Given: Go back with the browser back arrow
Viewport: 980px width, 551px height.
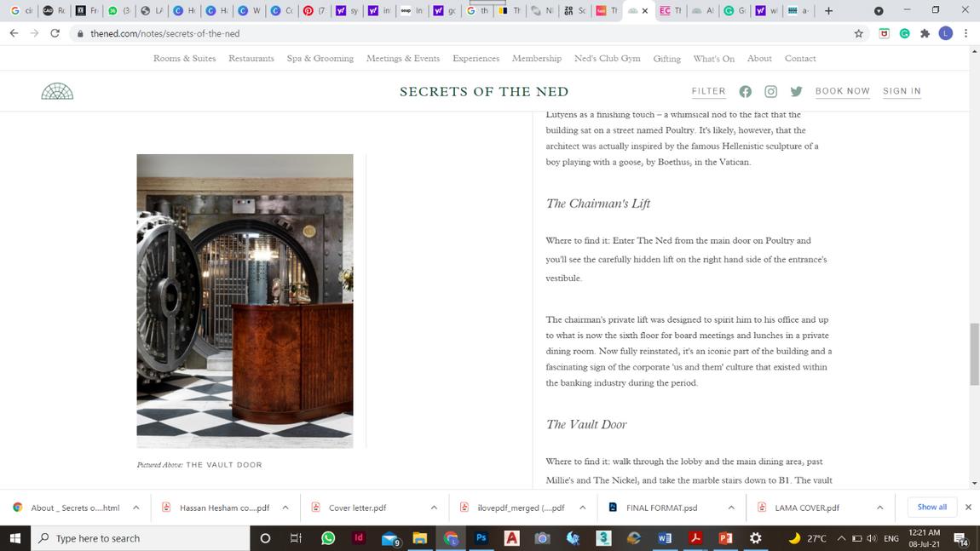Looking at the screenshot, I should (14, 33).
